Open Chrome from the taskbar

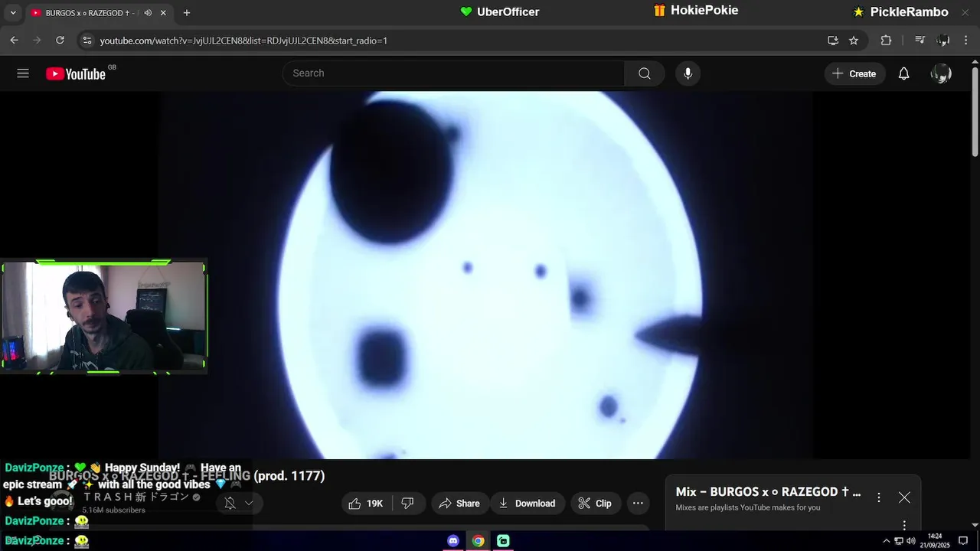tap(478, 541)
